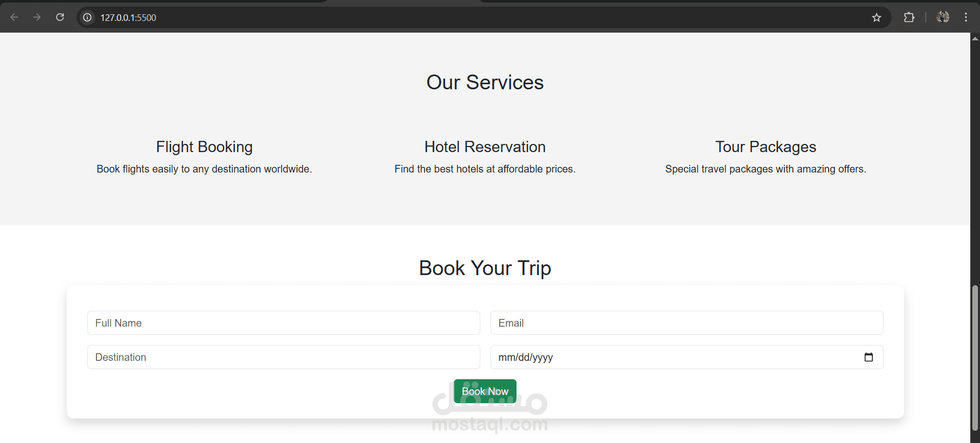Click the vertical scrollbar thumb
980x443 pixels.
pyautogui.click(x=975, y=357)
